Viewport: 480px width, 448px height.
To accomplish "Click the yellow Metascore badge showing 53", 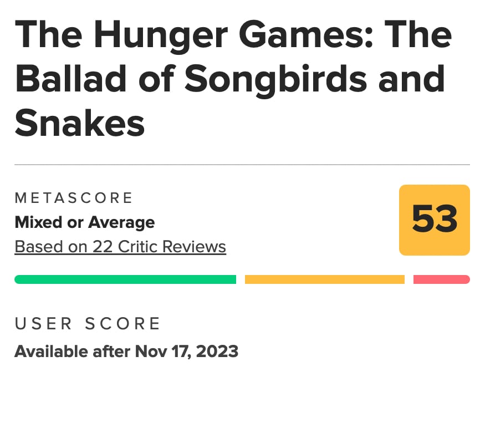I will 435,220.
